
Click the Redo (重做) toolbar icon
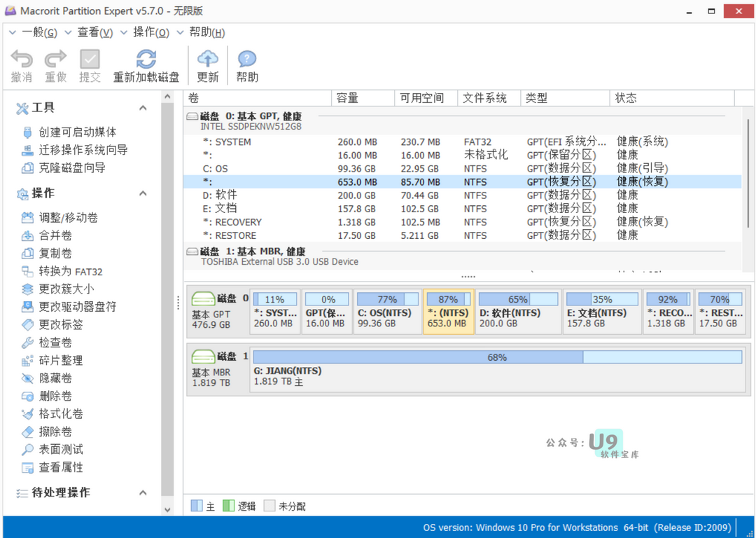click(x=55, y=60)
